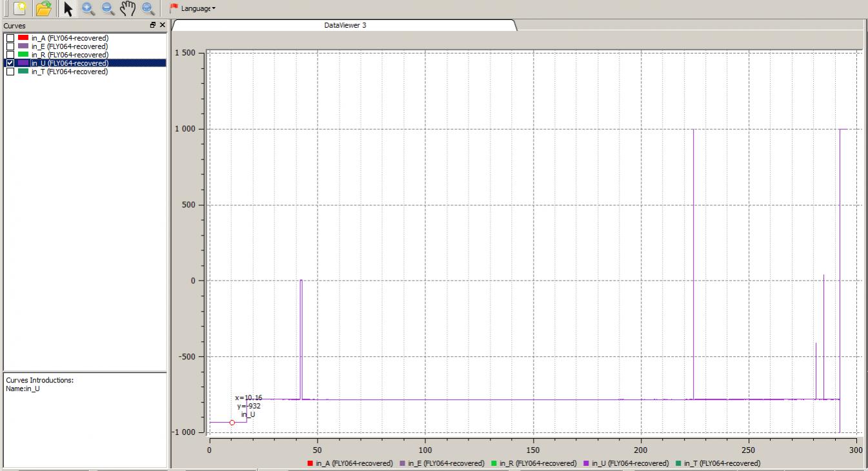This screenshot has width=868, height=471.
Task: Click the reset zoom magnifier icon
Action: (x=148, y=8)
